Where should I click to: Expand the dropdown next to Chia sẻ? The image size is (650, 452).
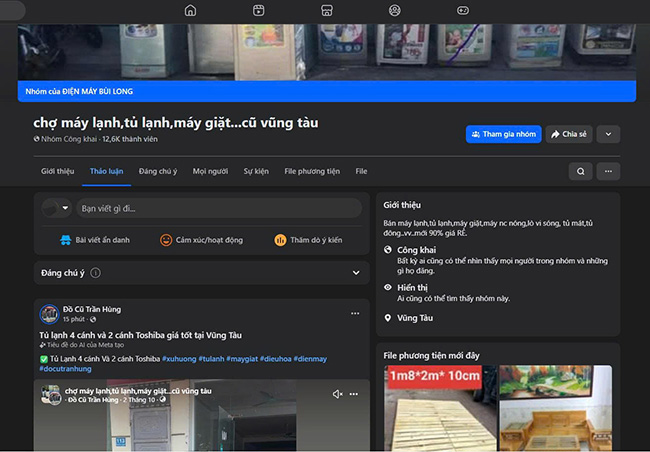(608, 134)
